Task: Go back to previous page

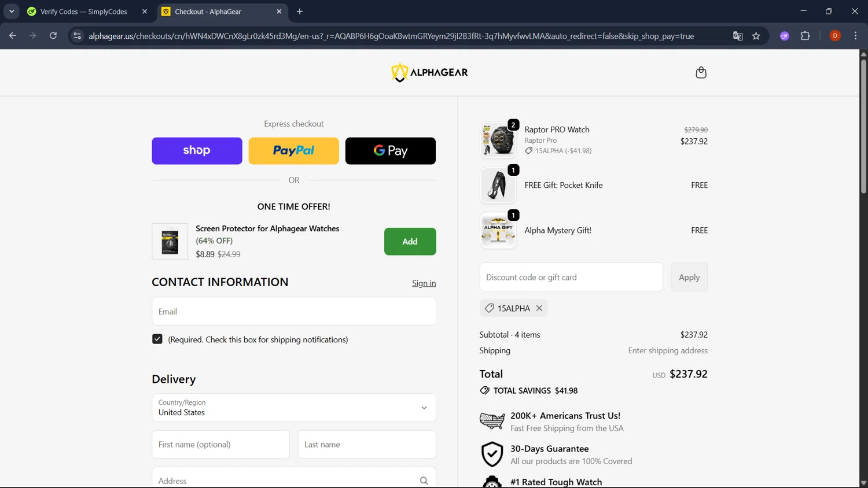Action: pyautogui.click(x=13, y=36)
